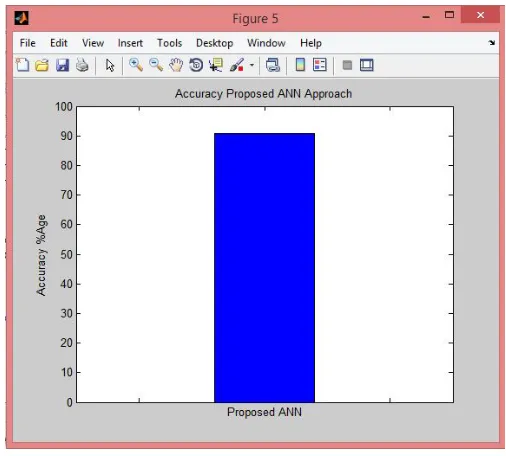This screenshot has width=506, height=456.
Task: Click the MATLAB logo in title bar
Action: [22, 18]
